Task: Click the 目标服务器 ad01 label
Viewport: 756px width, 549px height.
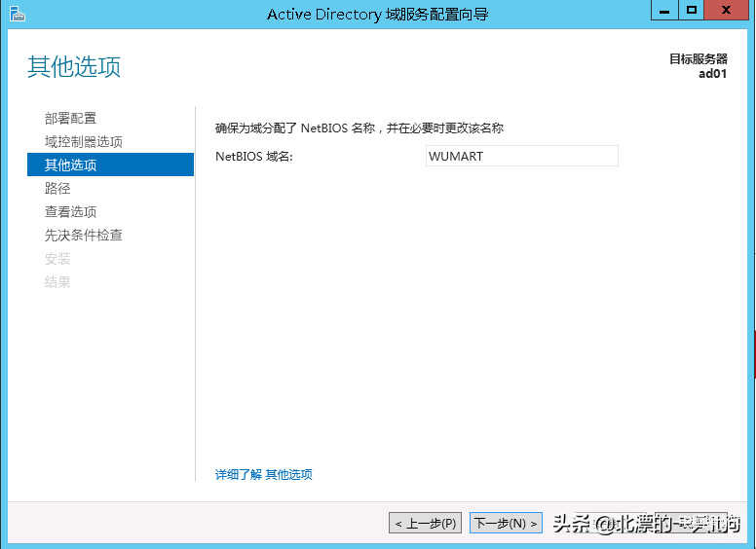Action: point(699,66)
